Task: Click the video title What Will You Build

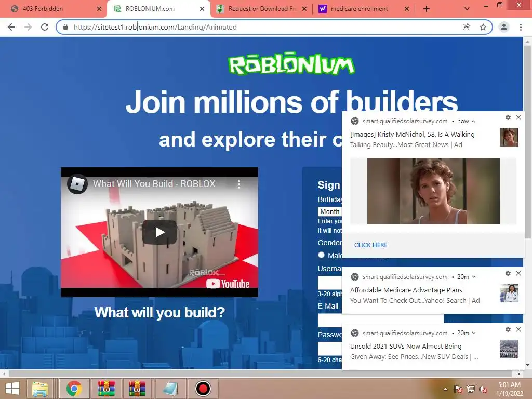Action: pos(154,184)
